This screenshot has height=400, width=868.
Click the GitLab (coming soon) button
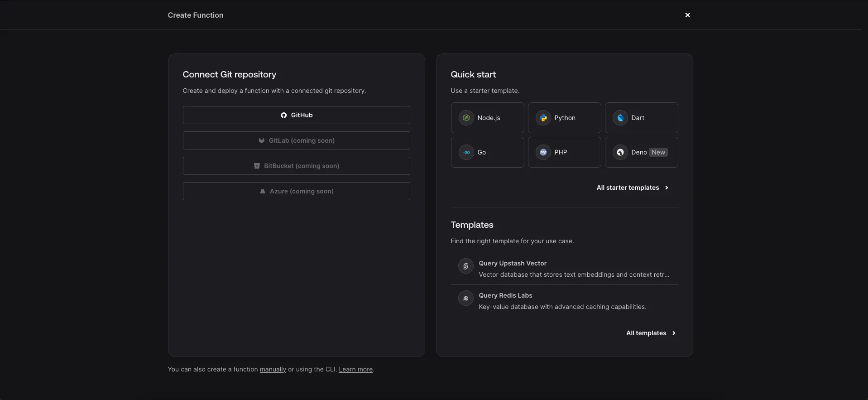click(296, 140)
